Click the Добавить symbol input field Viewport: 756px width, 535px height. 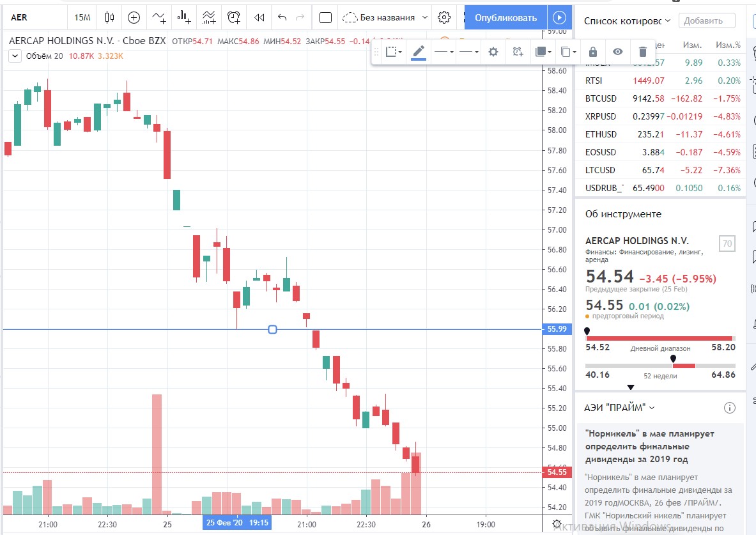tap(707, 20)
